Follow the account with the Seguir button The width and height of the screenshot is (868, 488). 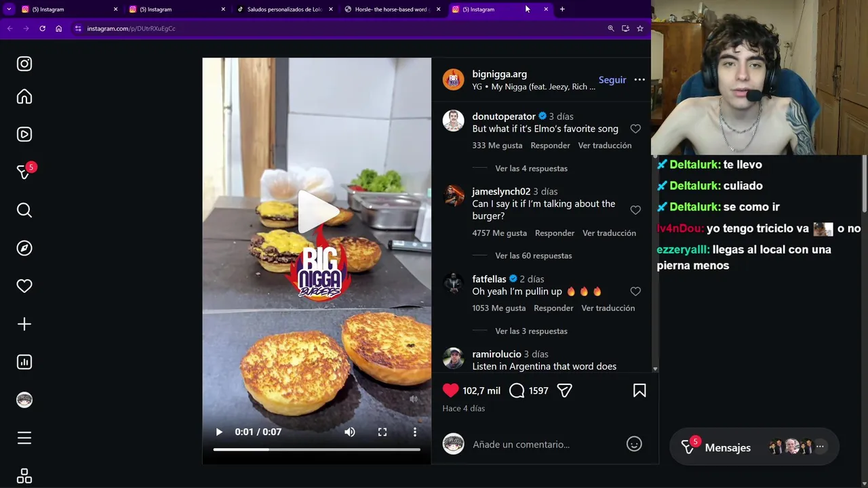[612, 80]
